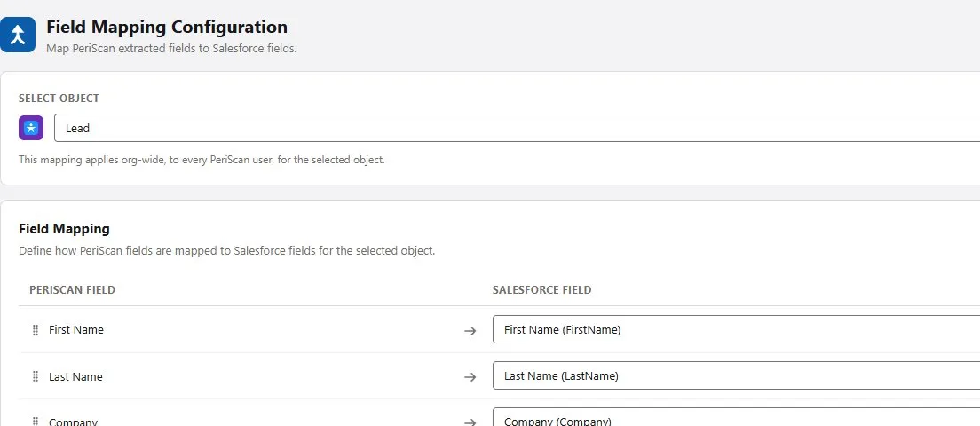
Task: Grab the First Name row drag handle
Action: 35,330
